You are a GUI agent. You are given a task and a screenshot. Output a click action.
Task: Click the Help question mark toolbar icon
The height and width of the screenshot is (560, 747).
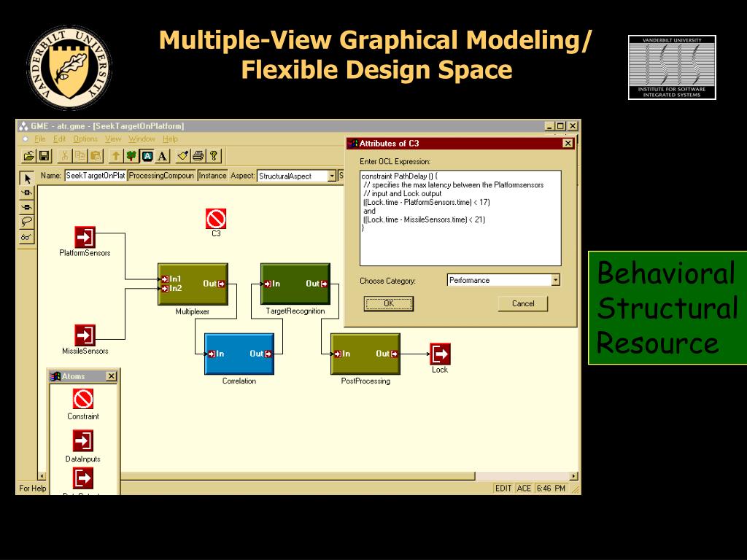click(x=214, y=156)
